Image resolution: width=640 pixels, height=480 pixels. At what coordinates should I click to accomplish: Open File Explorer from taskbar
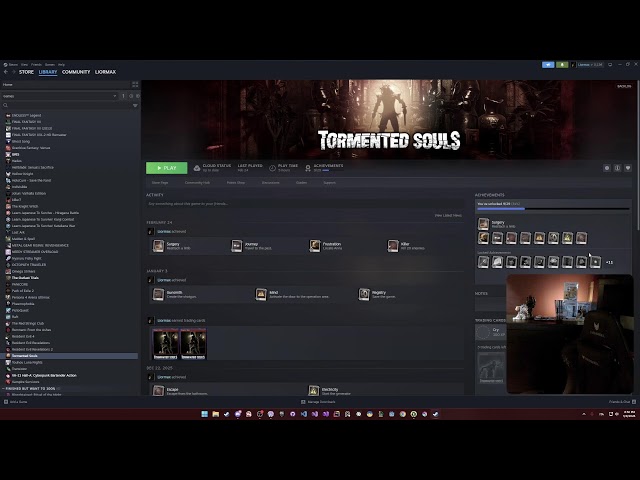pyautogui.click(x=216, y=414)
